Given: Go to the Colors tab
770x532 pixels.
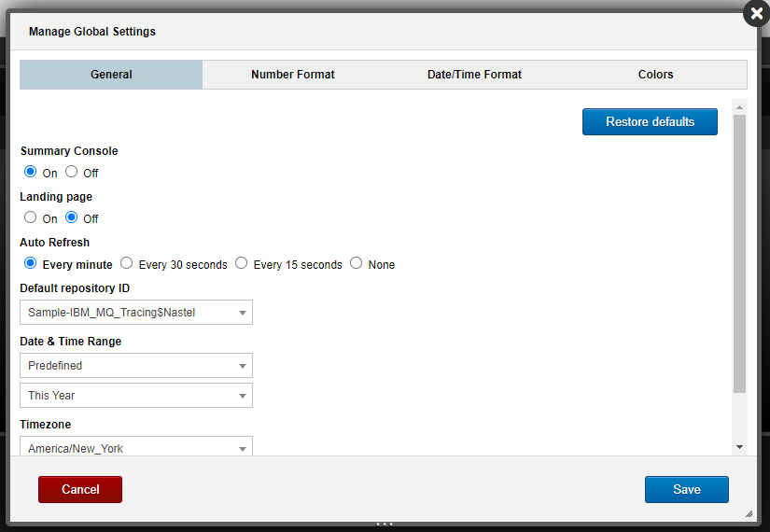Looking at the screenshot, I should click(x=655, y=75).
